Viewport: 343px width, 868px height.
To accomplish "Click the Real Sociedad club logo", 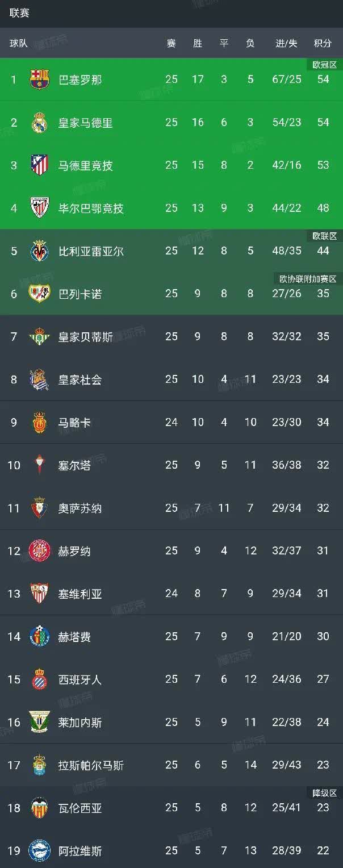I will [40, 379].
